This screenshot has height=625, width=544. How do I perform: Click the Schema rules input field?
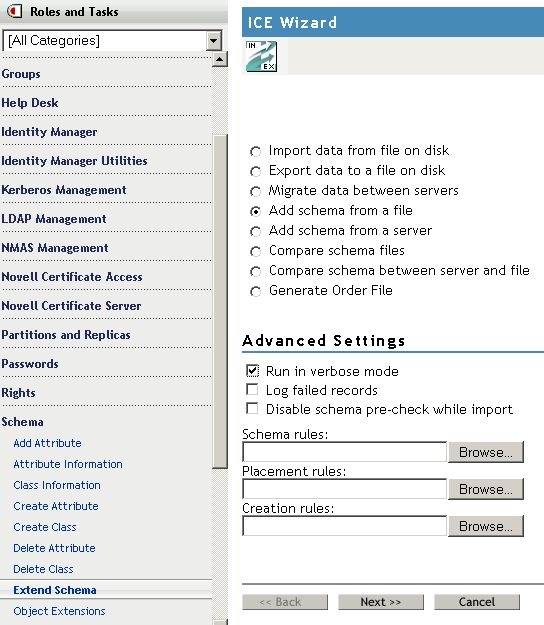click(x=344, y=452)
